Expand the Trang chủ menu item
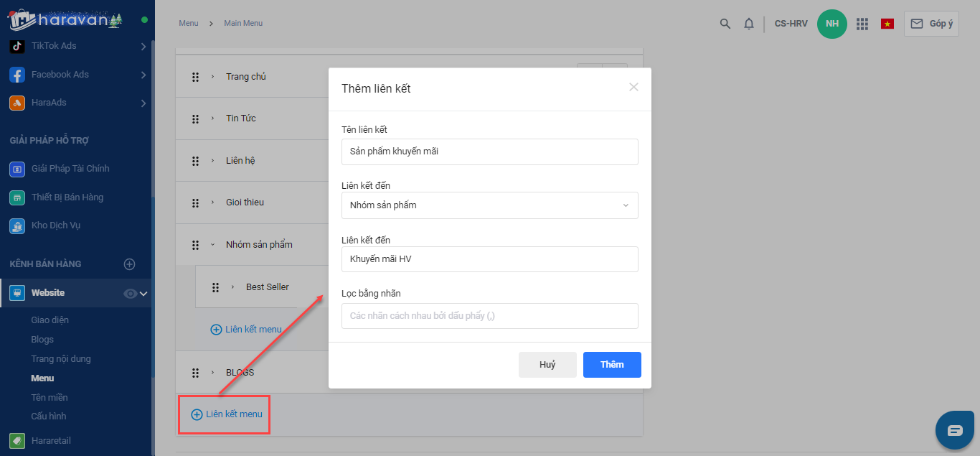 (x=213, y=77)
